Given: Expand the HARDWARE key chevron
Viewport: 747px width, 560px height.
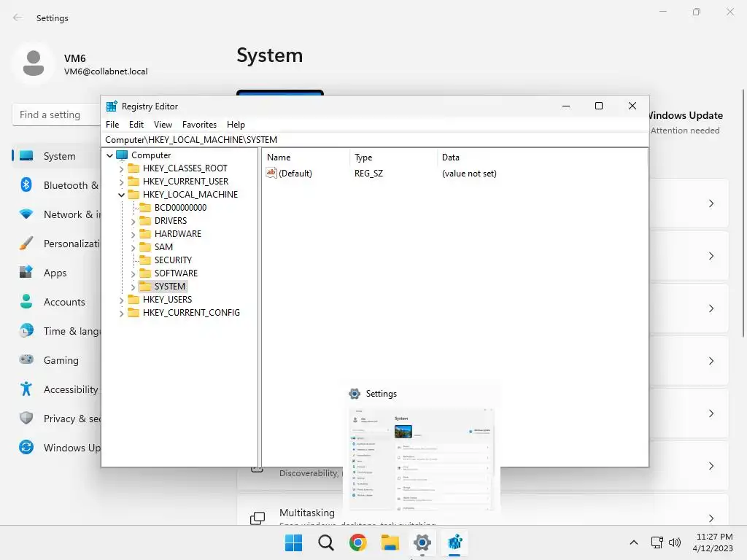Looking at the screenshot, I should coord(133,234).
